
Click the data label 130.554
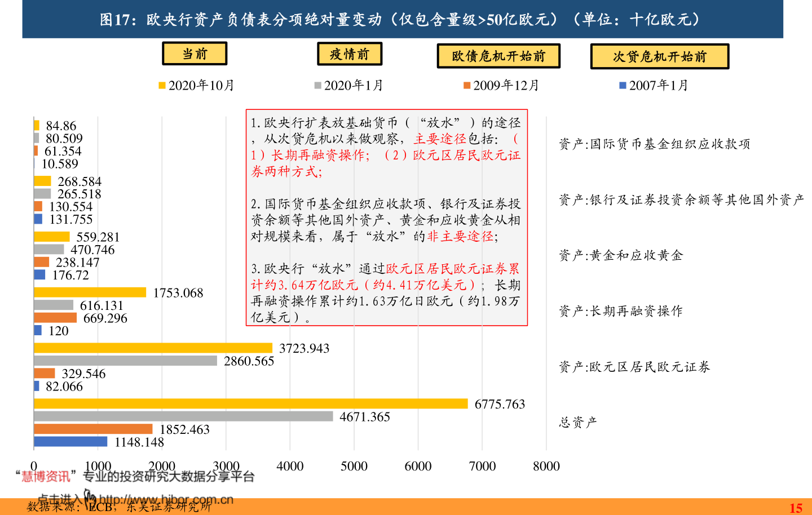coord(71,207)
